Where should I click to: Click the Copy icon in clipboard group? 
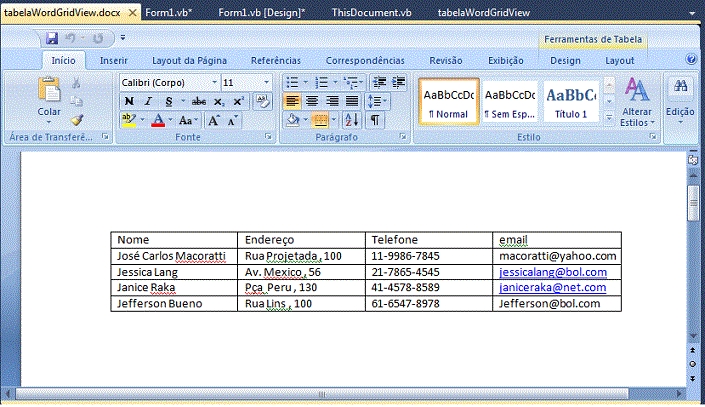76,101
